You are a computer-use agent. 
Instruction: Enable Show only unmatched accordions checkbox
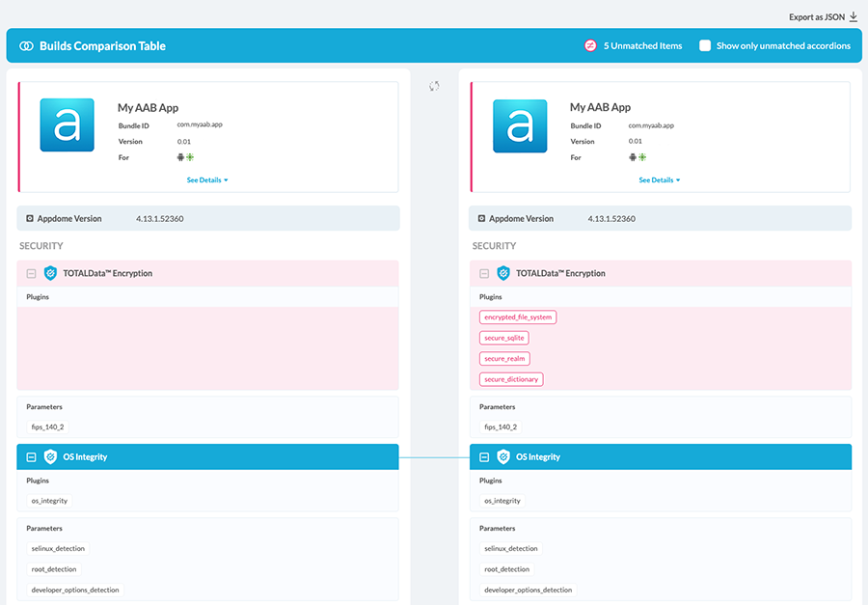click(x=705, y=45)
